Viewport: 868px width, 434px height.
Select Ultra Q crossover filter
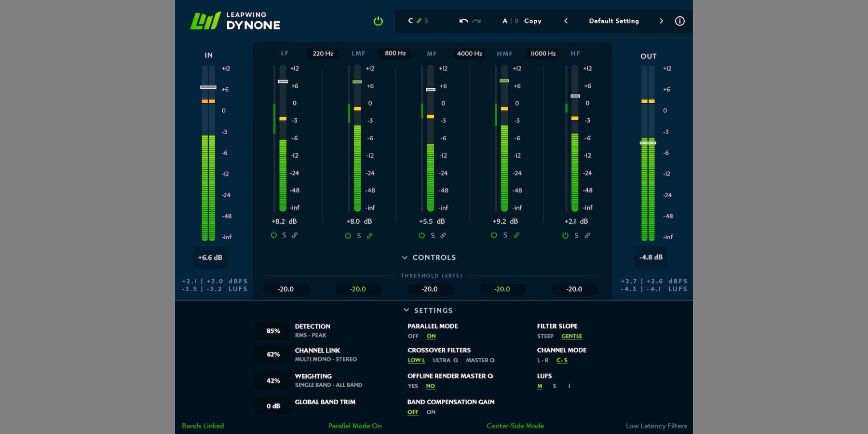click(445, 360)
